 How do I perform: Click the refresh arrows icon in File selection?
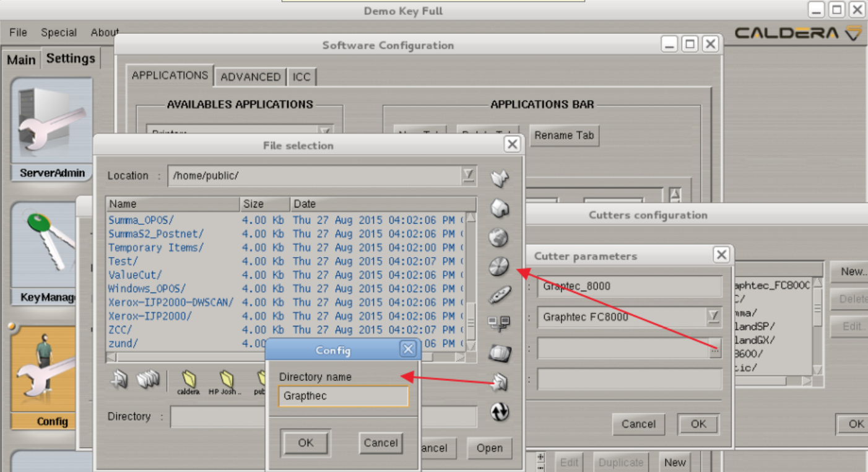(x=500, y=412)
